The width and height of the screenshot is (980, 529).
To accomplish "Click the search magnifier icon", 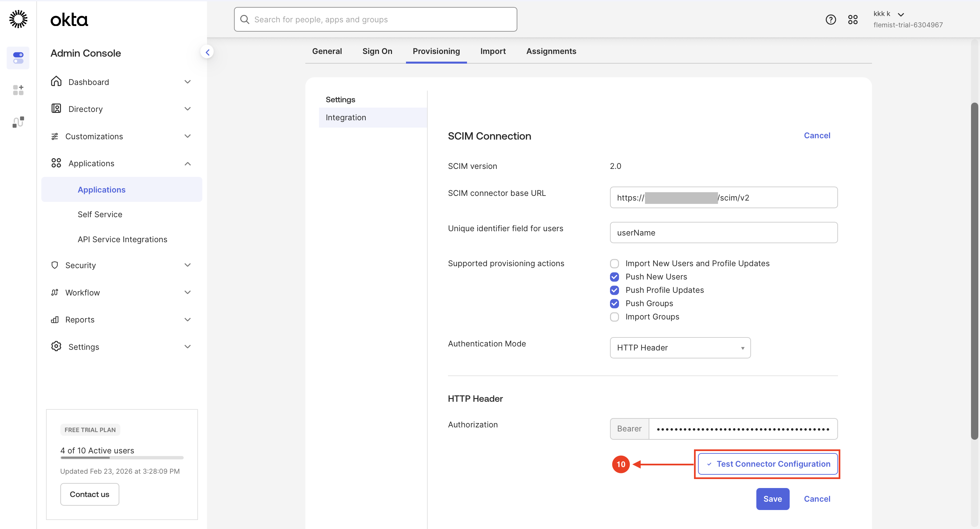I will tap(245, 19).
